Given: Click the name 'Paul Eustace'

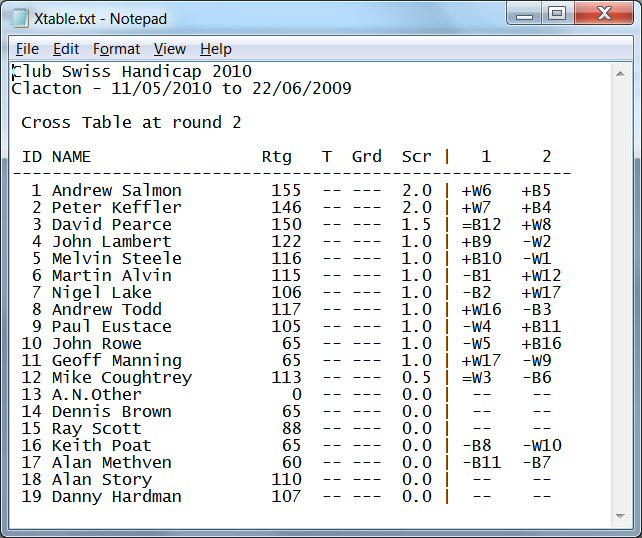Looking at the screenshot, I should (111, 326).
